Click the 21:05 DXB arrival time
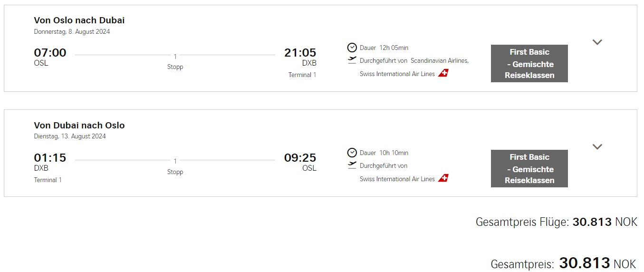The image size is (644, 272). 300,53
